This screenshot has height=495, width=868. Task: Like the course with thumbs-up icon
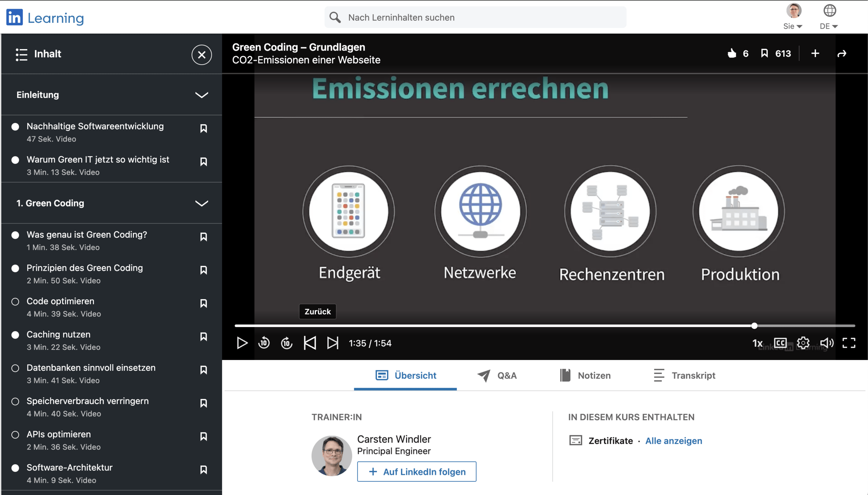click(x=732, y=54)
